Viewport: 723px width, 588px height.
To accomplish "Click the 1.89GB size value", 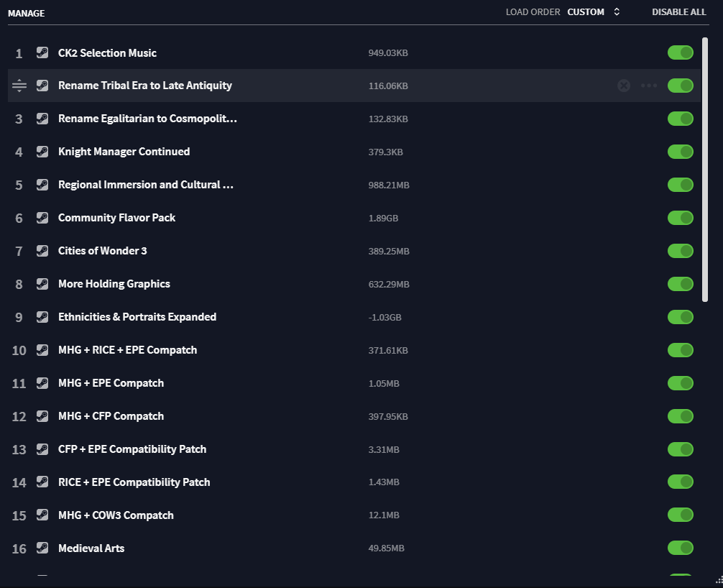I will (383, 218).
